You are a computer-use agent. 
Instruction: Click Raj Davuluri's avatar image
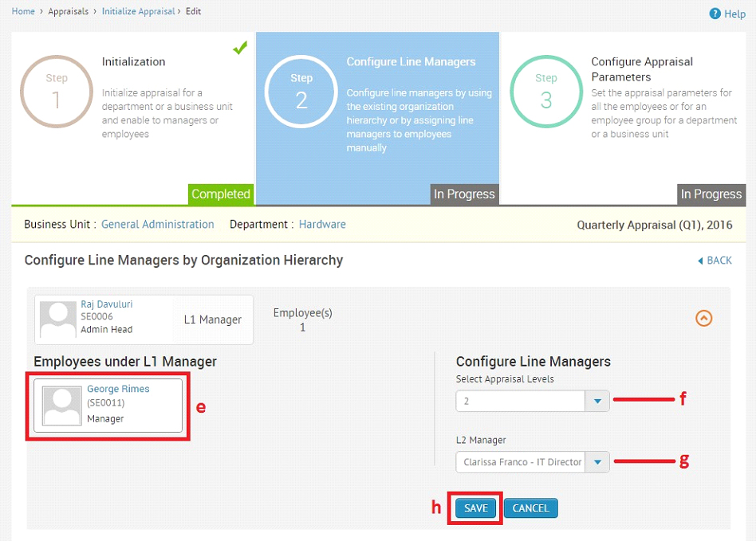(x=58, y=320)
